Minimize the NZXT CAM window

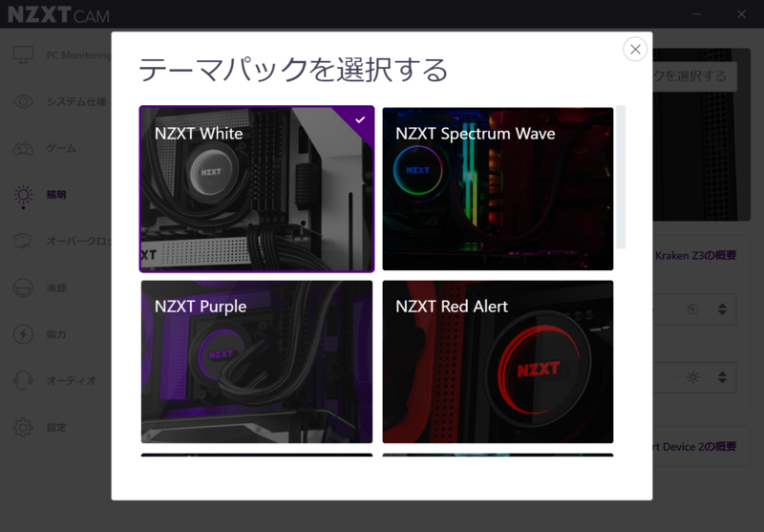(697, 14)
